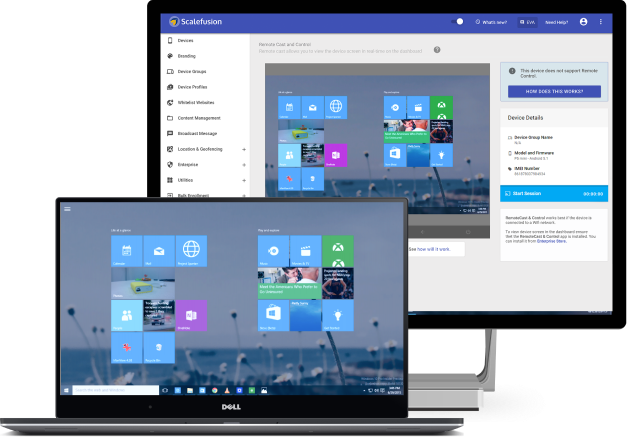627x438 pixels.
Task: Click the 'IMEI Number' label
Action: (x=527, y=168)
